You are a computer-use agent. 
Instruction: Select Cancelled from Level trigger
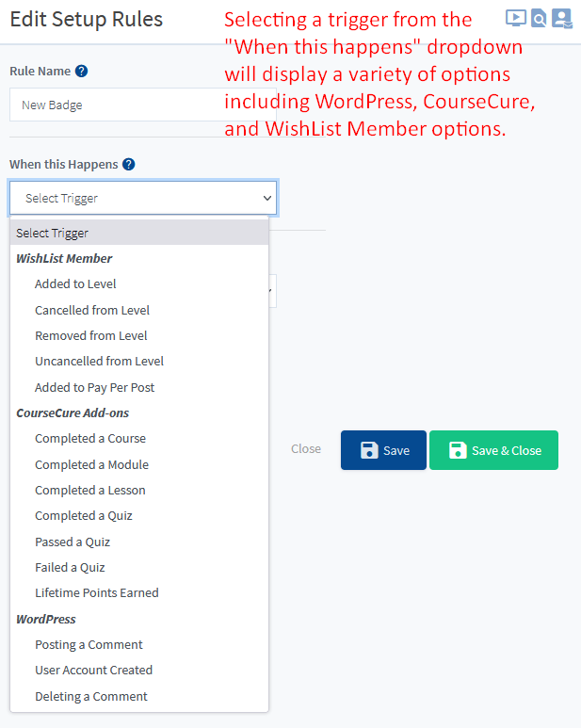pyautogui.click(x=139, y=310)
